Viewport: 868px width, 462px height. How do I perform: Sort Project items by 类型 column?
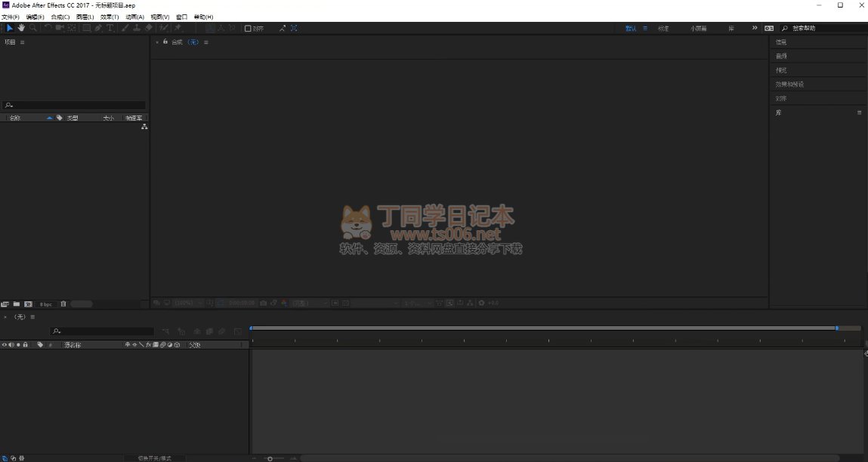pyautogui.click(x=73, y=118)
